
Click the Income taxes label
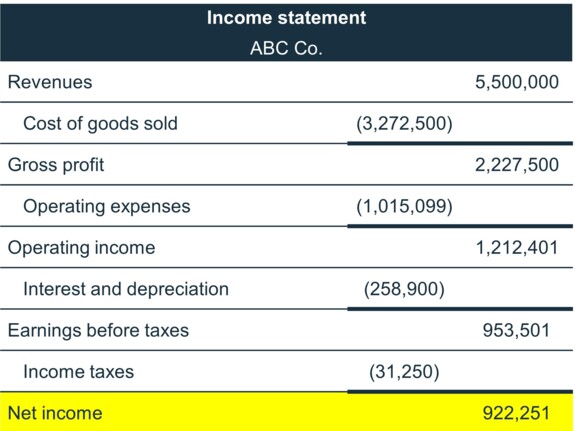coord(78,372)
